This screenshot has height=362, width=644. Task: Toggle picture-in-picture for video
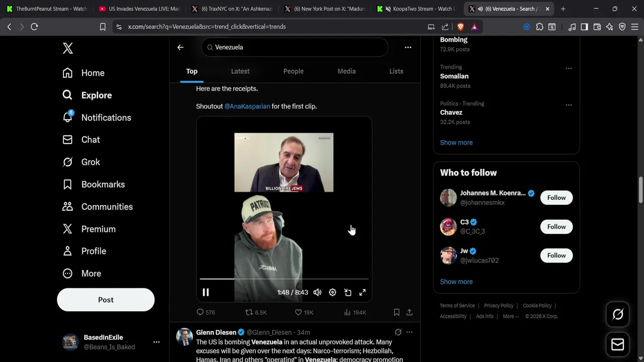pyautogui.click(x=348, y=292)
